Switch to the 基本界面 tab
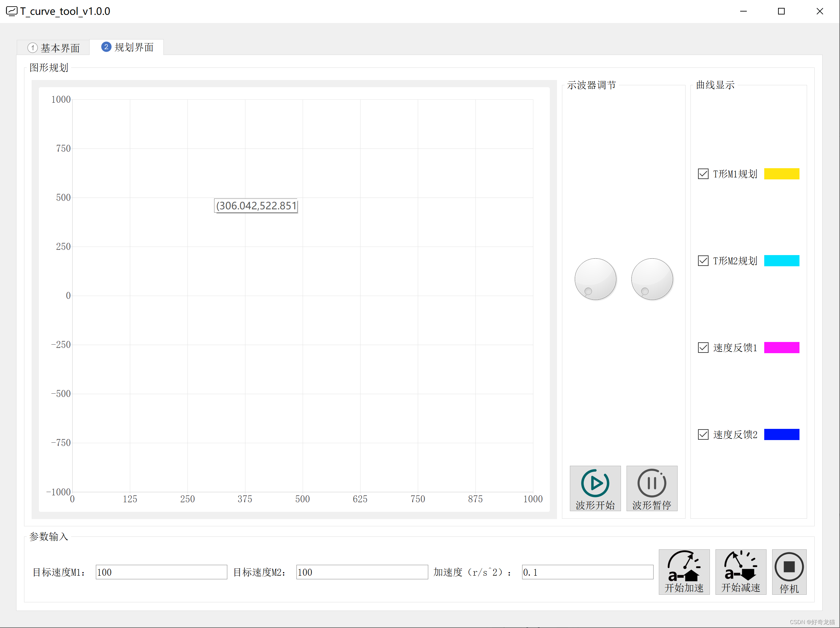 pos(54,48)
